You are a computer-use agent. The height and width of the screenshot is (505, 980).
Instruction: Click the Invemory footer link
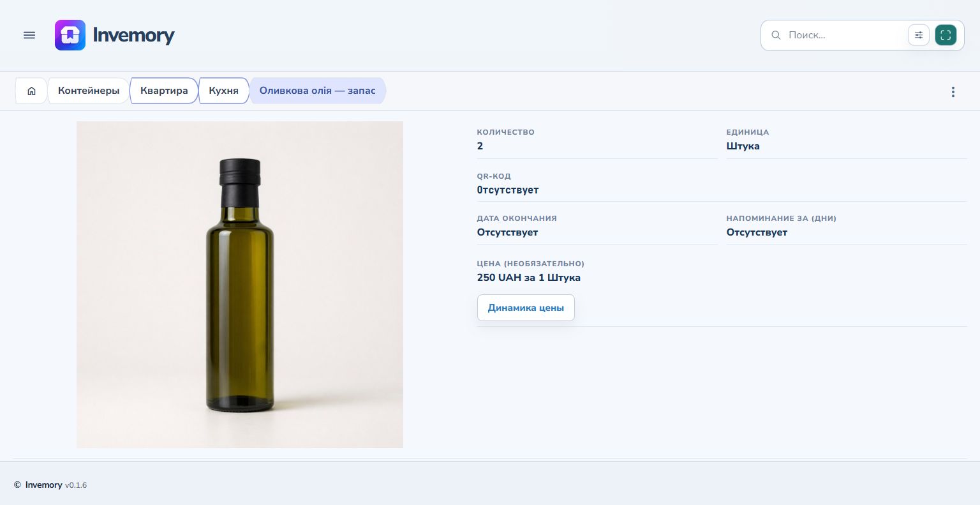tap(43, 485)
